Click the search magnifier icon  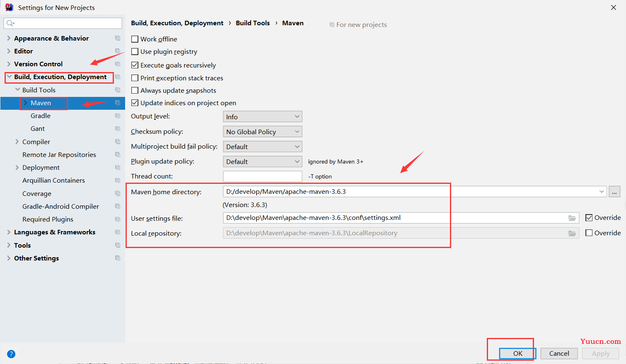[x=10, y=23]
